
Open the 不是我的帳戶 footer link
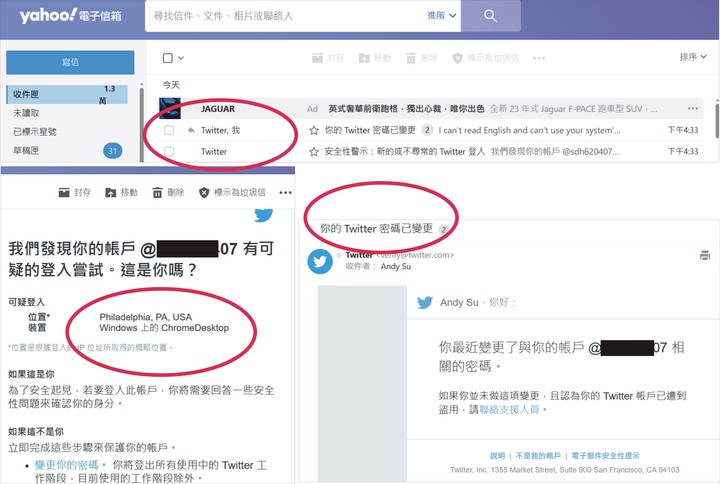point(538,456)
